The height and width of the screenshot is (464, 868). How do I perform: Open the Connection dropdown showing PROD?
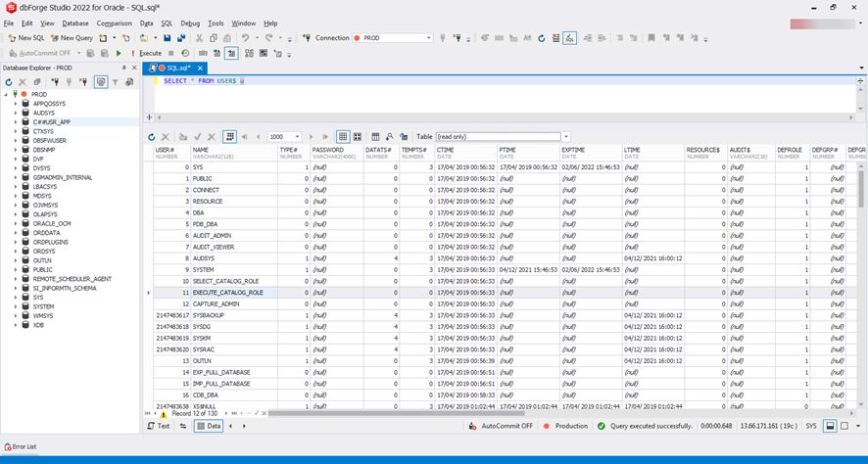click(x=392, y=38)
